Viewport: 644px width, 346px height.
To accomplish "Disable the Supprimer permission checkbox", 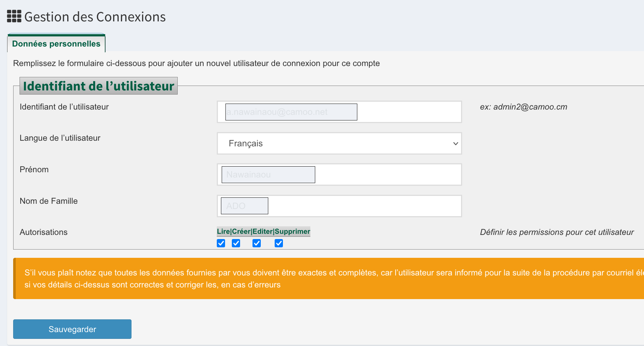I will [x=279, y=243].
